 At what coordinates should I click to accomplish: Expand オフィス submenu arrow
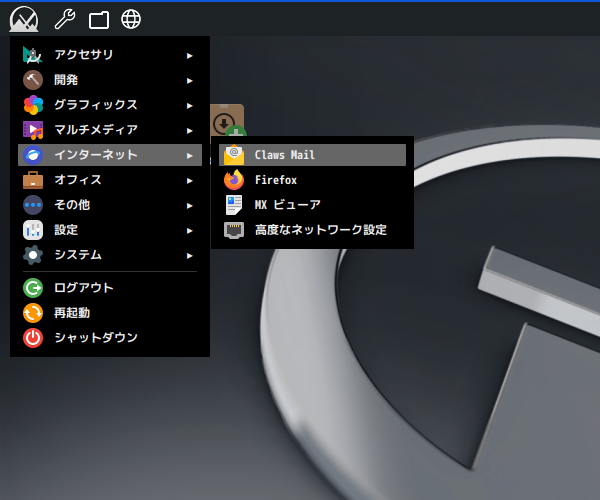pos(189,181)
